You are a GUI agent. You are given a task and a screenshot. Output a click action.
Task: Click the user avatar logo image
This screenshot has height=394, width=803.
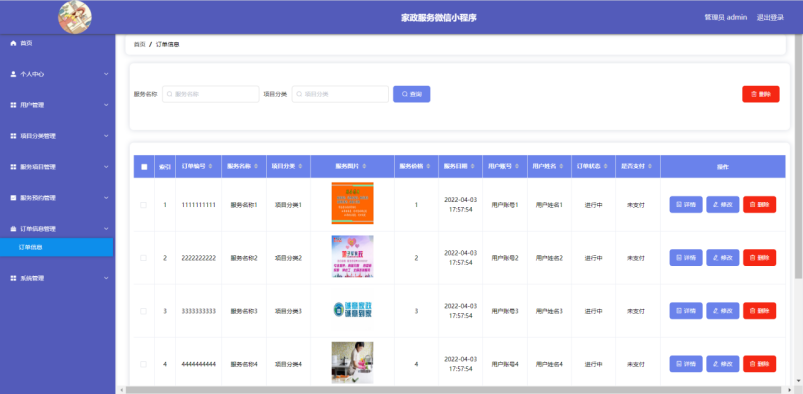[75, 17]
